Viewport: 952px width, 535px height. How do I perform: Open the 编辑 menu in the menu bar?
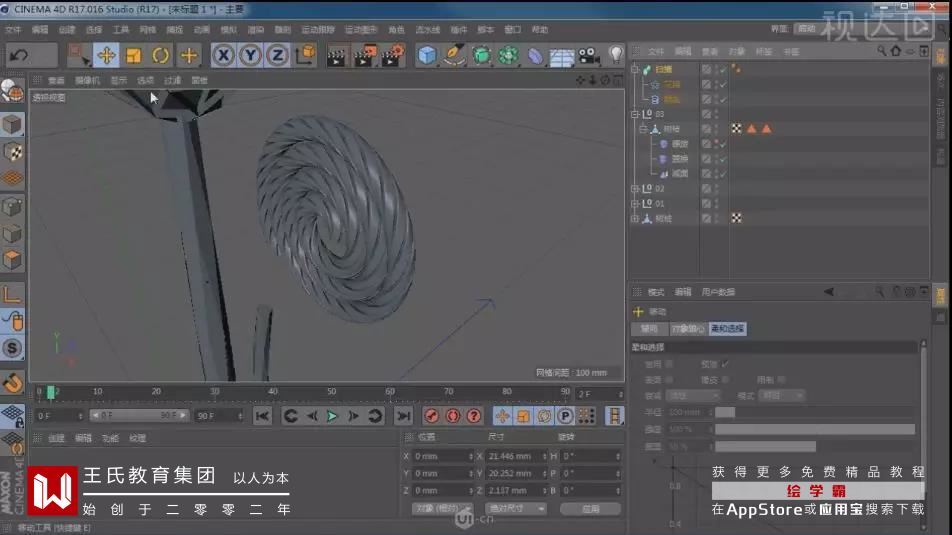pos(39,29)
